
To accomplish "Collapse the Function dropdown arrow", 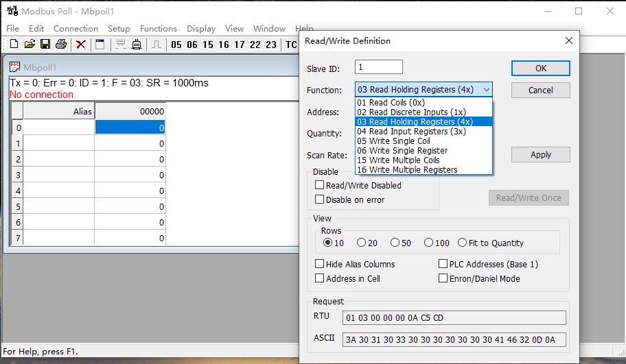I will (486, 90).
